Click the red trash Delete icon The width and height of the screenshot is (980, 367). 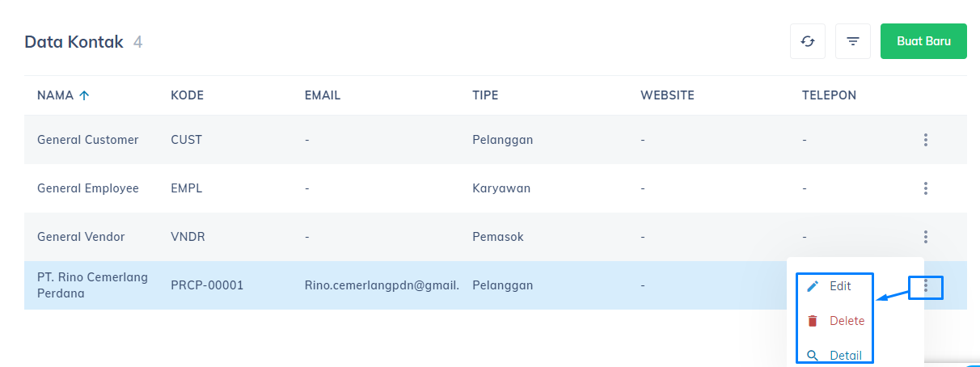[813, 321]
